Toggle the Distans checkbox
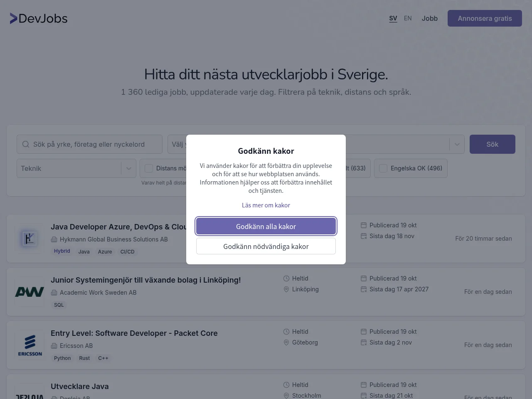This screenshot has height=399, width=532. tap(149, 168)
